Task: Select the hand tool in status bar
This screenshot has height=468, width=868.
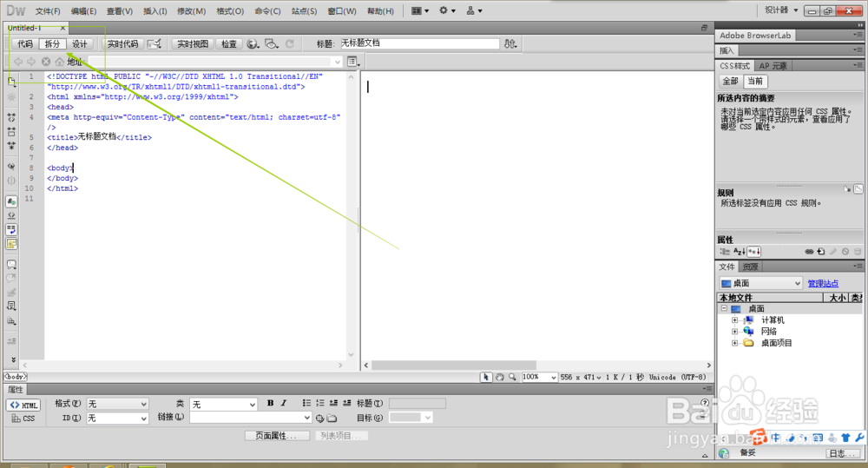Action: pos(499,377)
